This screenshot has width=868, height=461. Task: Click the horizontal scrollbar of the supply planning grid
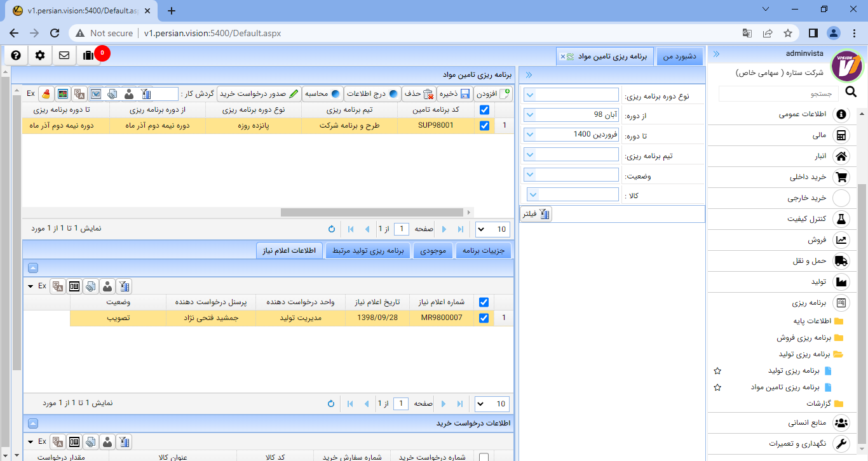(x=373, y=212)
